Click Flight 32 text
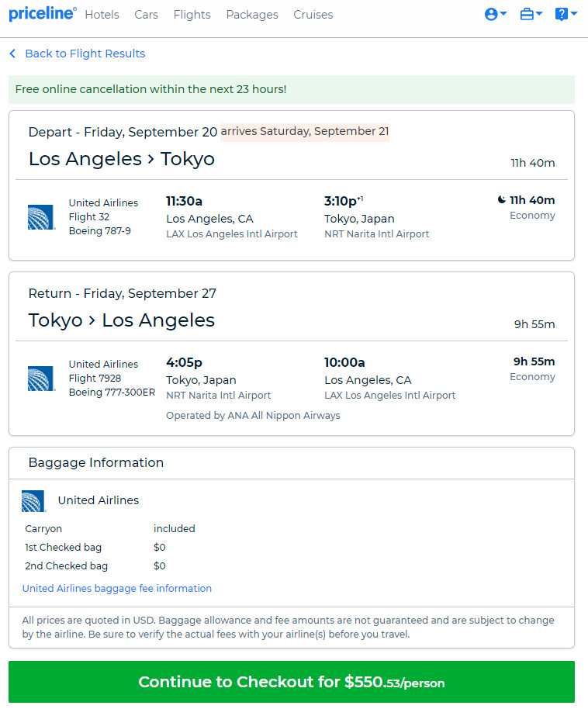This screenshot has height=709, width=588. coord(89,217)
